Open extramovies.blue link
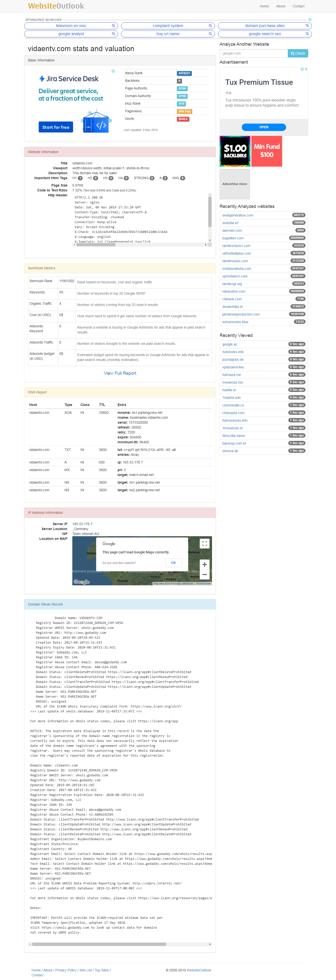This screenshot has width=336, height=980. tap(235, 322)
